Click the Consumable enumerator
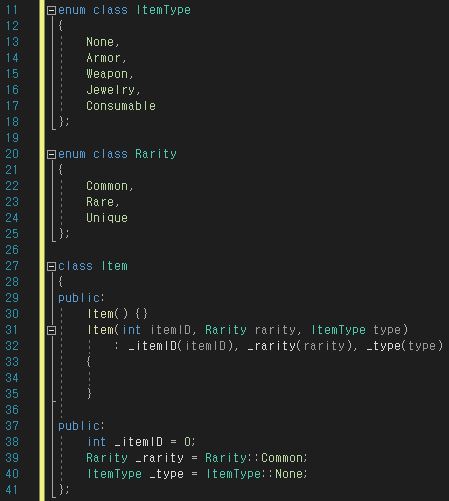The height and width of the screenshot is (501, 449). [x=121, y=106]
